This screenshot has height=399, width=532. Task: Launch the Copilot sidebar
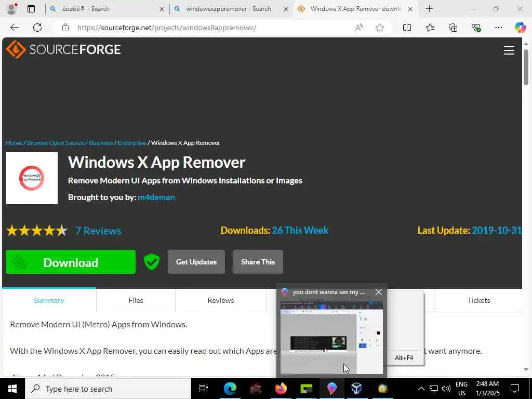pos(520,28)
